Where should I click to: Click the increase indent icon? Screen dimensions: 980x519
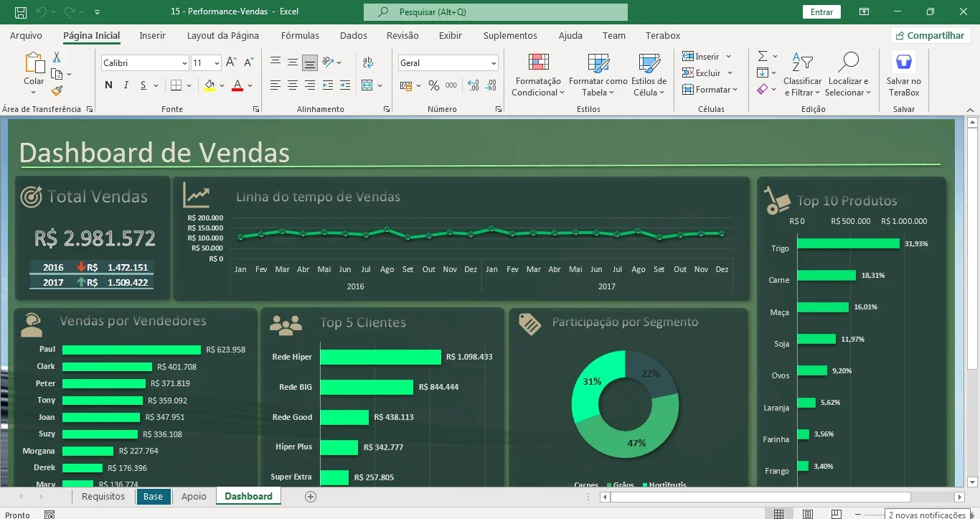point(344,85)
